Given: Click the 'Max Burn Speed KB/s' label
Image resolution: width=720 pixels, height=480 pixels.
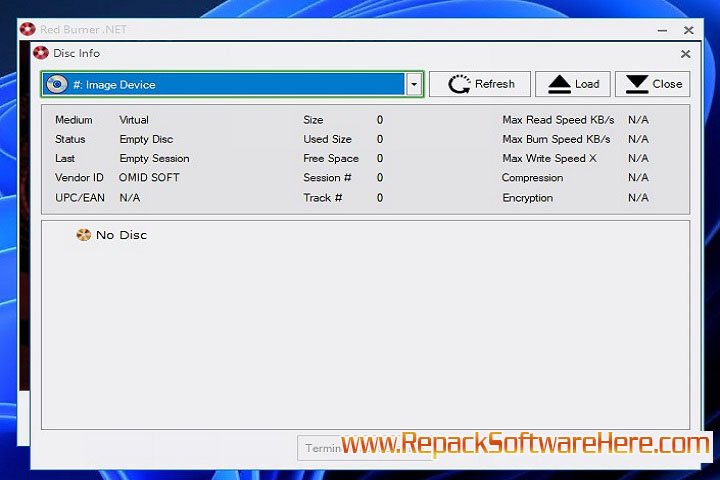Looking at the screenshot, I should pyautogui.click(x=557, y=139).
